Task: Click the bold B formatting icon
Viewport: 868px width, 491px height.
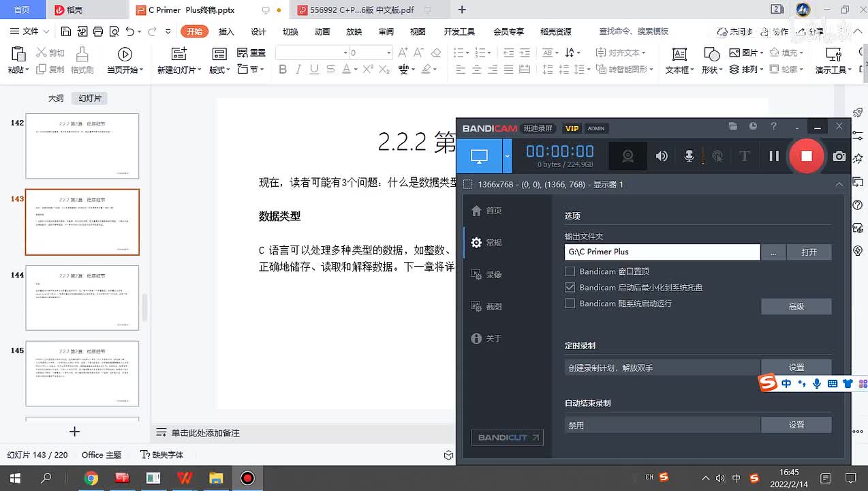Action: tap(283, 69)
